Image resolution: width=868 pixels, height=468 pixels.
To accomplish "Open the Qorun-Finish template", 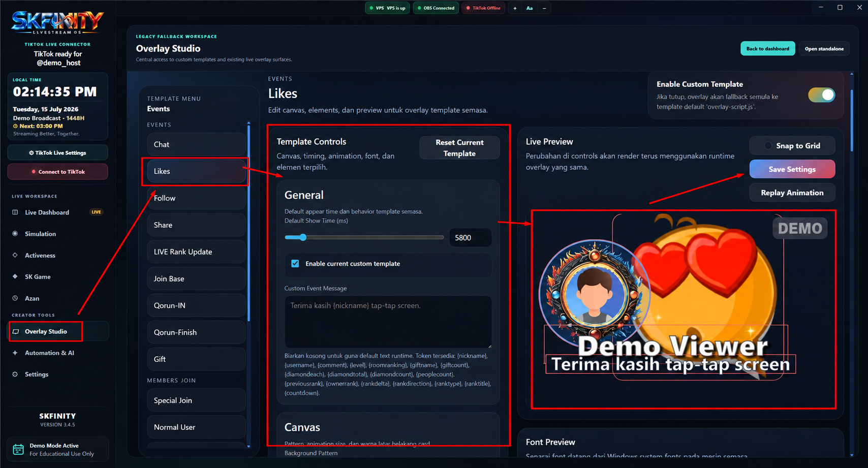I will click(196, 332).
